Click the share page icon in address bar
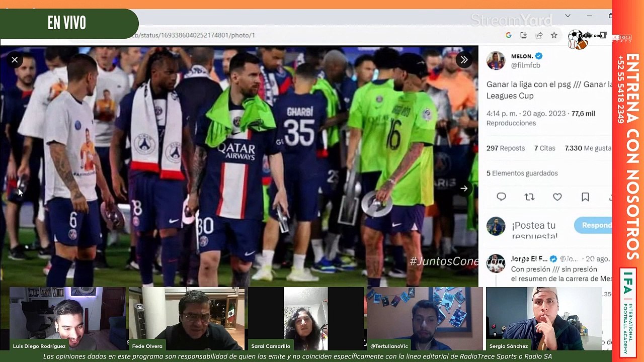Image resolution: width=644 pixels, height=362 pixels. pyautogui.click(x=539, y=35)
